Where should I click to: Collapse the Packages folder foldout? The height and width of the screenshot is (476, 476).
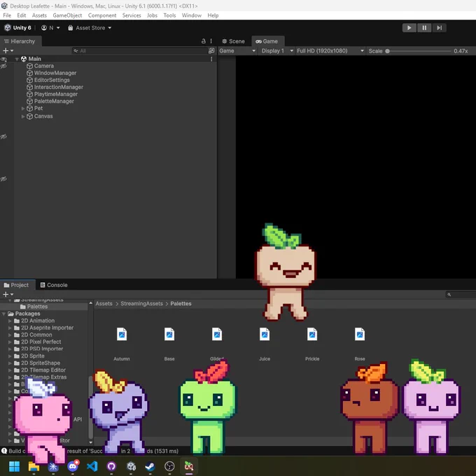pos(3,314)
